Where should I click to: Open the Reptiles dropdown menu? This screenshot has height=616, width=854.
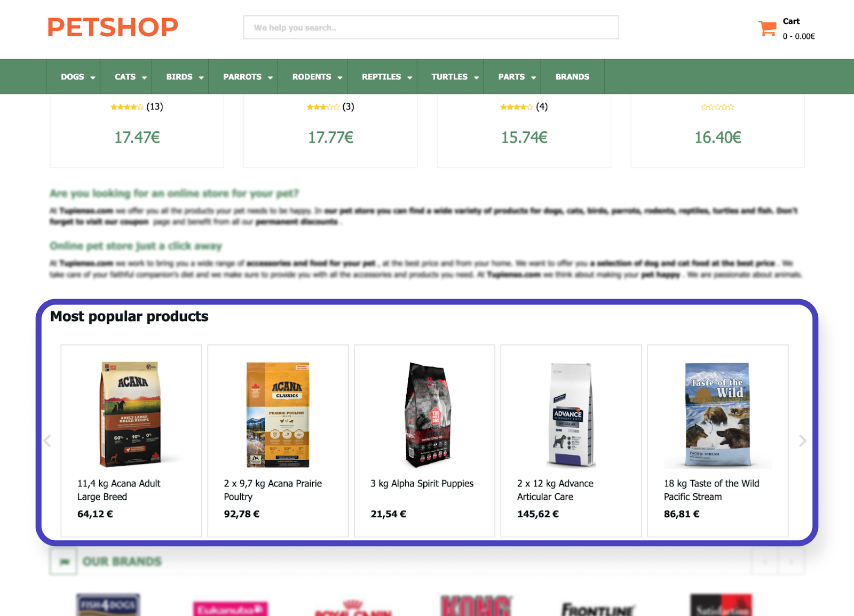(386, 77)
